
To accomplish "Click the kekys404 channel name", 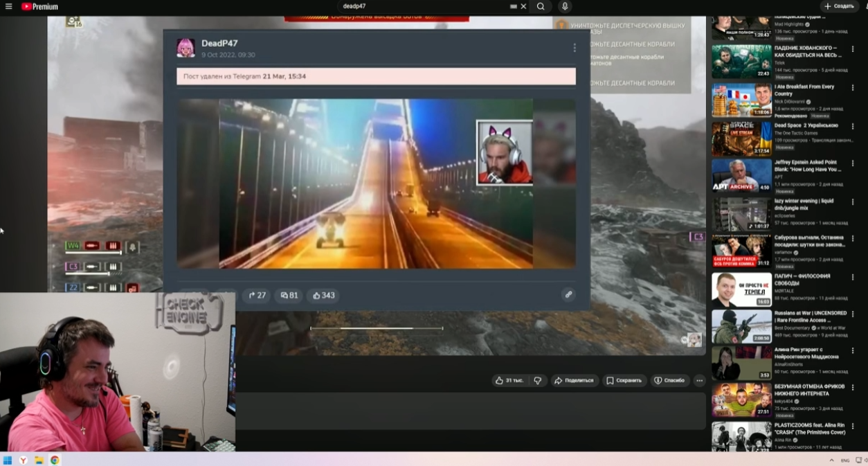I will (783, 401).
